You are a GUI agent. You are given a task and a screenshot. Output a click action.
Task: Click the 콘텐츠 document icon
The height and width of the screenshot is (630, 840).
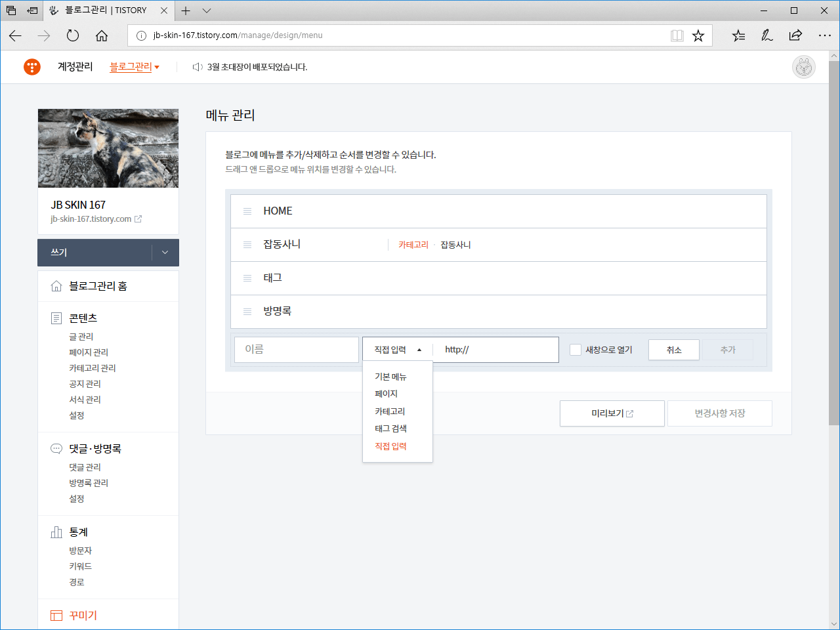click(x=56, y=318)
